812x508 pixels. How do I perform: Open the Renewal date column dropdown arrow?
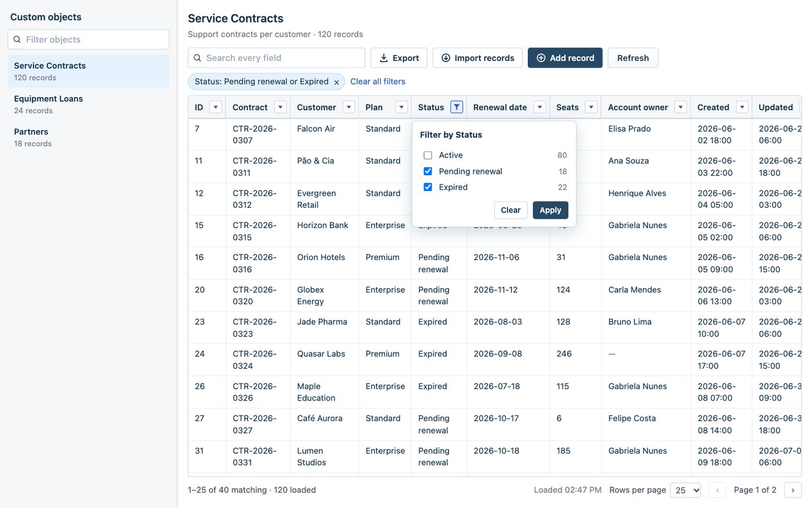coord(540,107)
